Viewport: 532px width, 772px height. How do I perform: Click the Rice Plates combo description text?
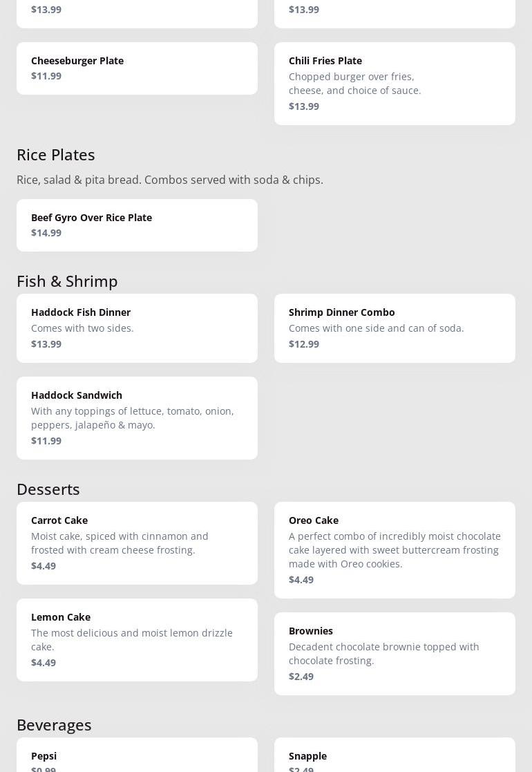[170, 180]
